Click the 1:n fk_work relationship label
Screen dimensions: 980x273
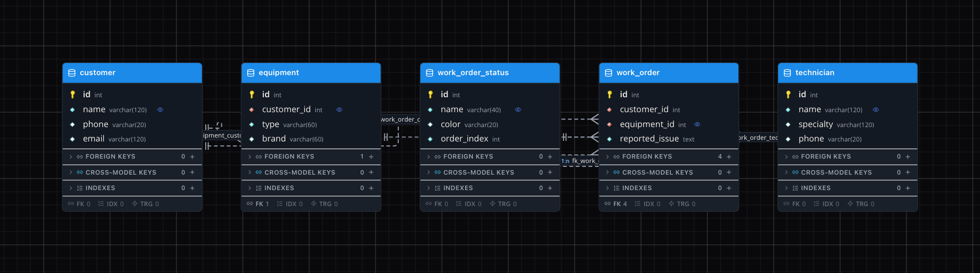pyautogui.click(x=580, y=161)
